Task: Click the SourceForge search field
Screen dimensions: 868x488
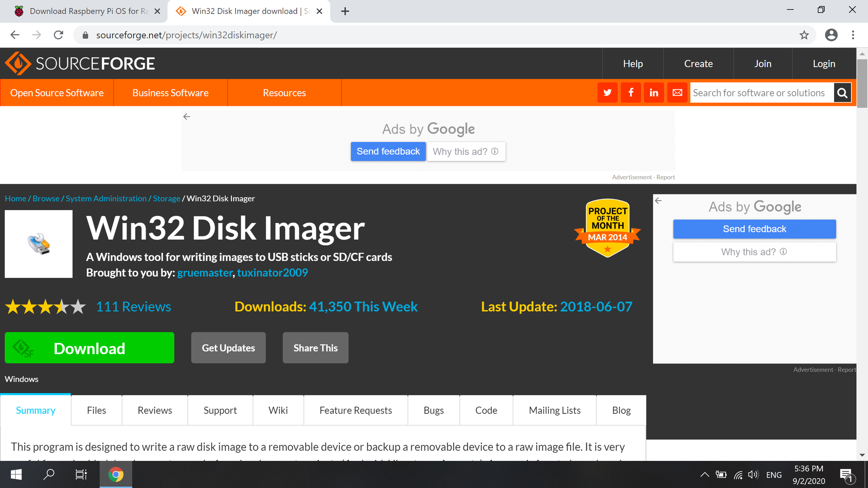Action: click(x=762, y=93)
